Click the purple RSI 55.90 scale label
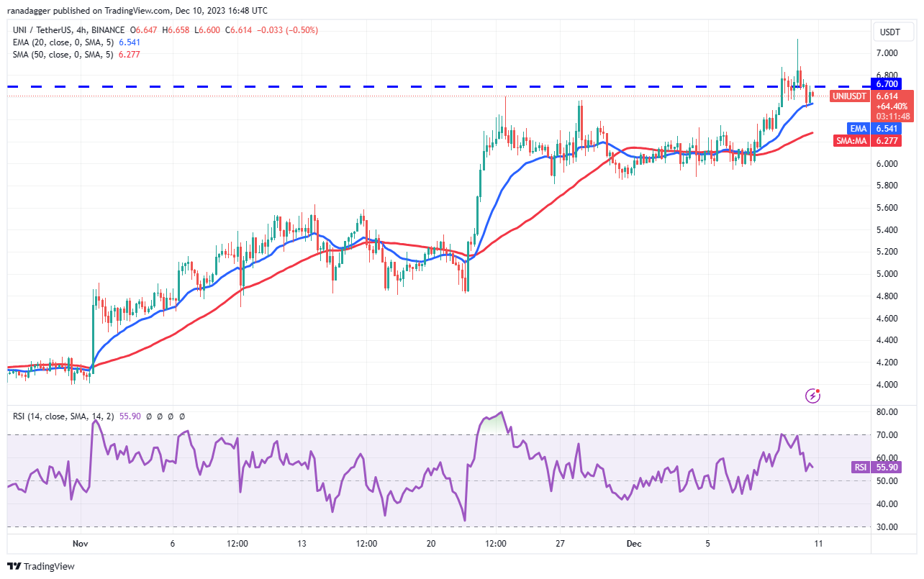The width and height of the screenshot is (924, 579). (x=860, y=468)
